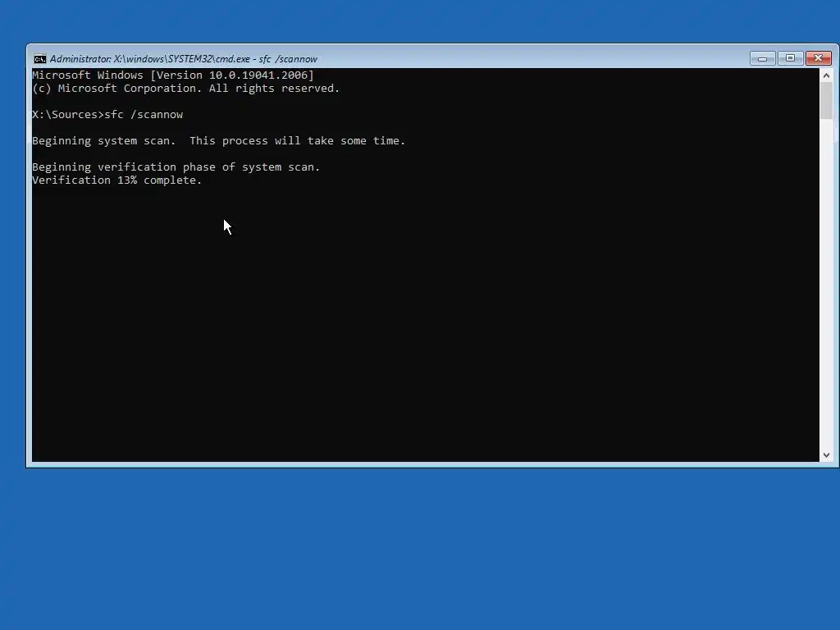Click the 'X:\Sources>sfc /scannow' command line
Screen dimensions: 840x630
point(107,115)
